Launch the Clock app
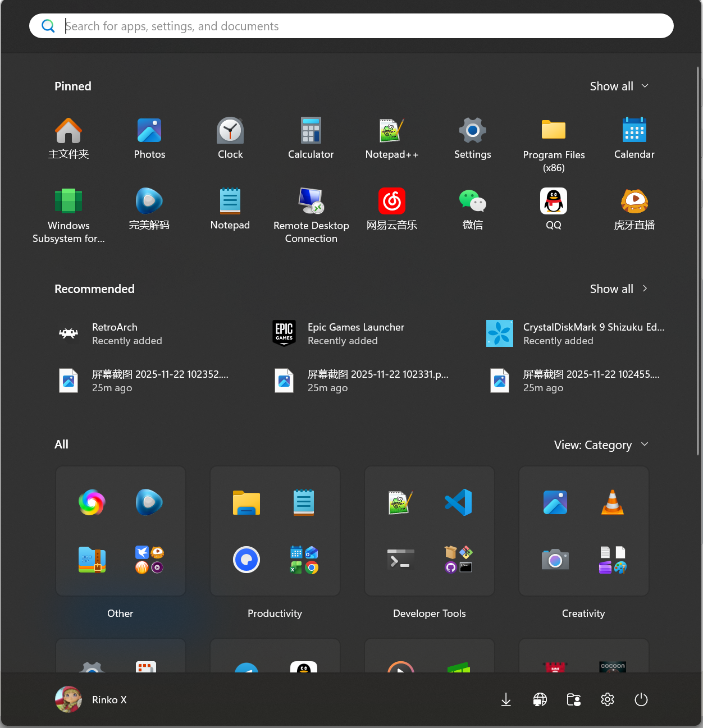This screenshot has width=703, height=728. click(230, 138)
